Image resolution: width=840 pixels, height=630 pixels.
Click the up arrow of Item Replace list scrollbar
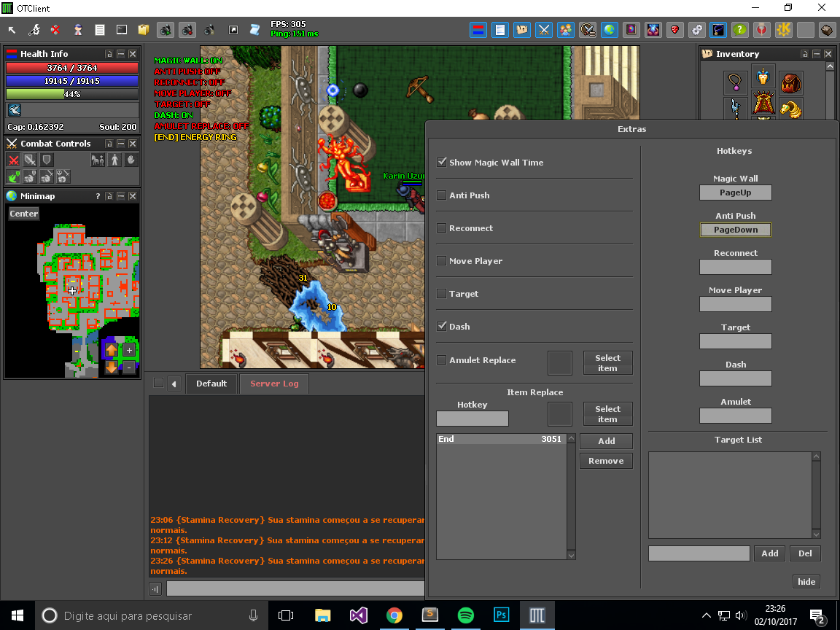point(571,439)
